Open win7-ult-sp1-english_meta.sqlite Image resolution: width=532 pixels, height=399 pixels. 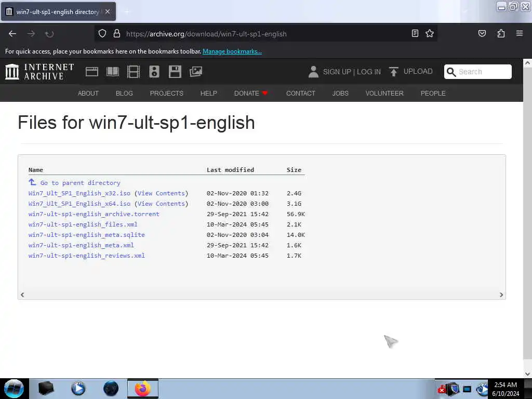(87, 235)
